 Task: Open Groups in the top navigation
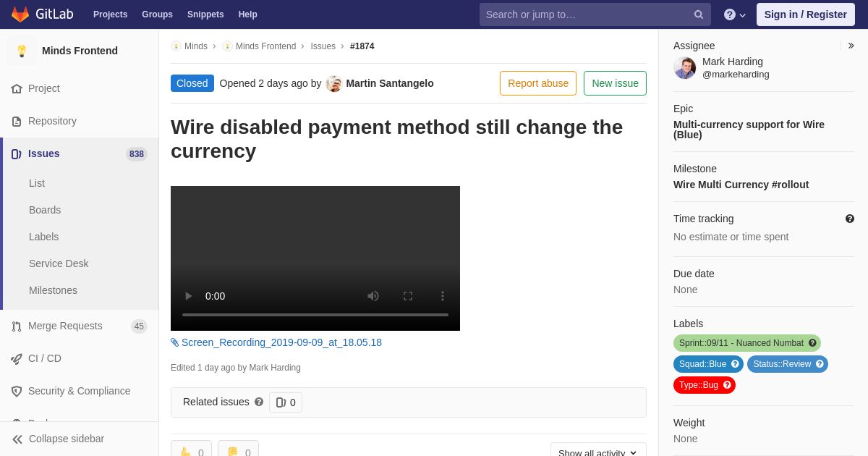[157, 14]
